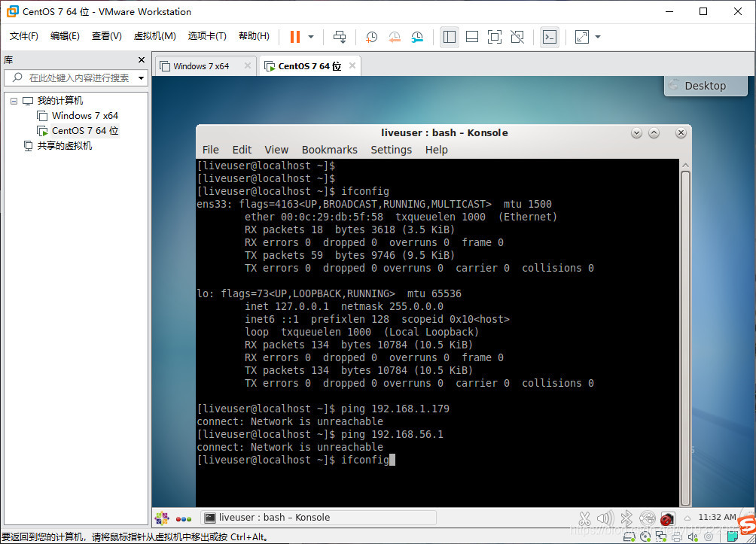Open Konsole Settings menu
Viewport: 756px width, 544px height.
391,150
